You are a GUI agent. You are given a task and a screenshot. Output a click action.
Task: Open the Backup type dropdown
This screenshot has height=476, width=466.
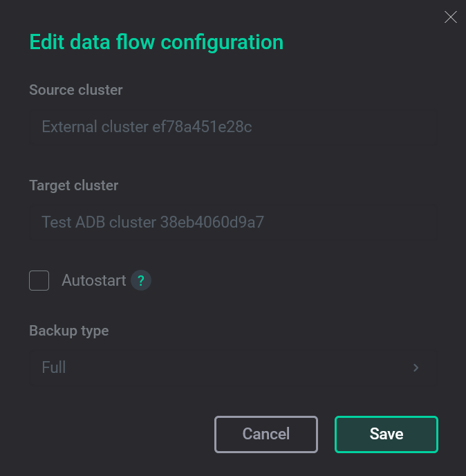pyautogui.click(x=232, y=367)
